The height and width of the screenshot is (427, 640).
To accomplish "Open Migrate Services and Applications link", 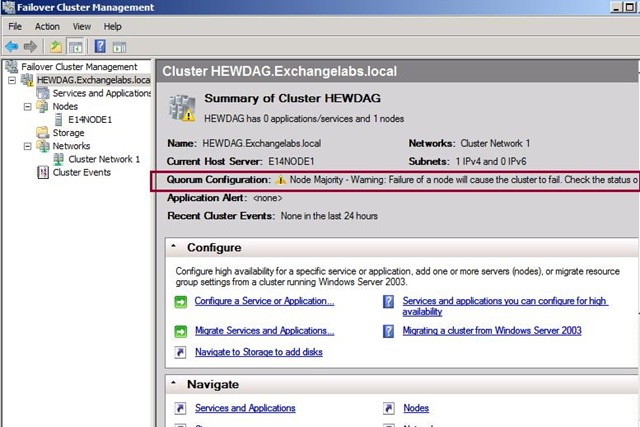I will point(264,331).
